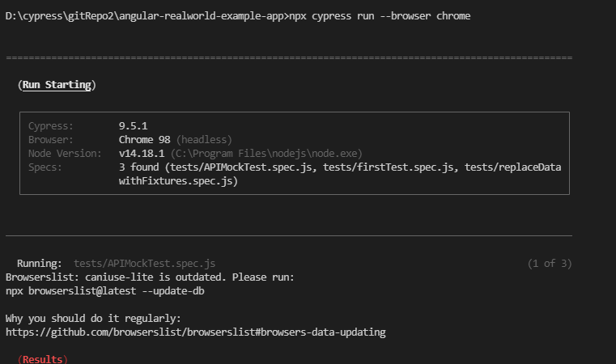Click the Specs: label in info box
The width and height of the screenshot is (616, 364).
[45, 167]
